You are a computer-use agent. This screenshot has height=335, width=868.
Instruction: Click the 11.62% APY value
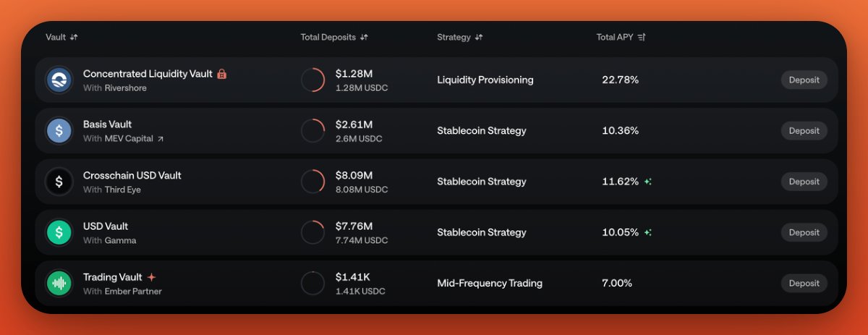621,182
